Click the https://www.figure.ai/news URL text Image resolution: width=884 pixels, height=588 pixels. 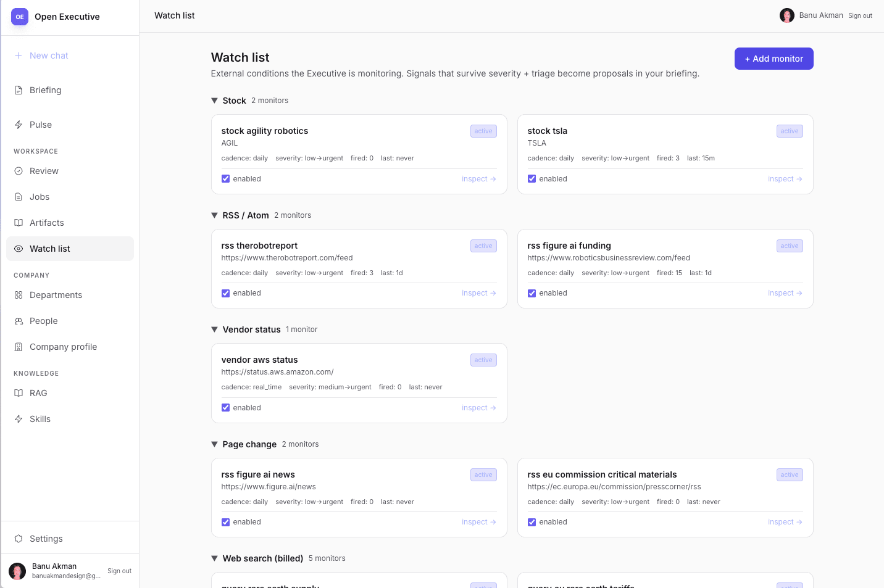coord(269,487)
